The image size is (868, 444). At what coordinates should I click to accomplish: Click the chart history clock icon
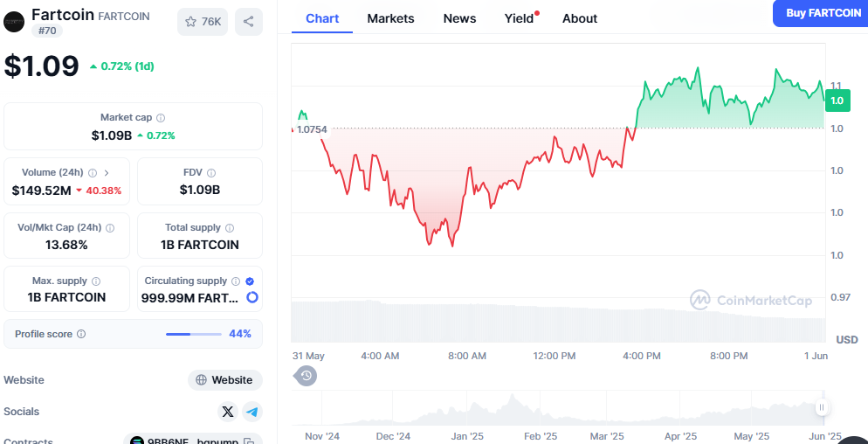tap(306, 376)
